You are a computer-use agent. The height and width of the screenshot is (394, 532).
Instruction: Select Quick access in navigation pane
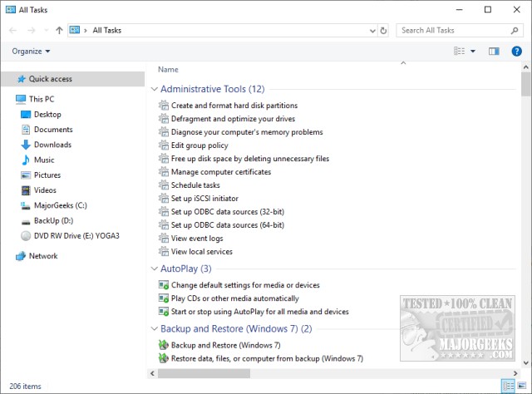click(x=50, y=79)
